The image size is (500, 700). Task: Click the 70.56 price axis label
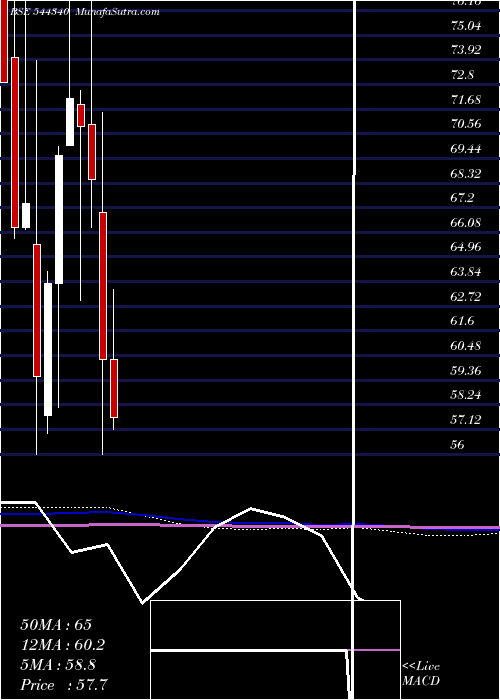coord(467,125)
